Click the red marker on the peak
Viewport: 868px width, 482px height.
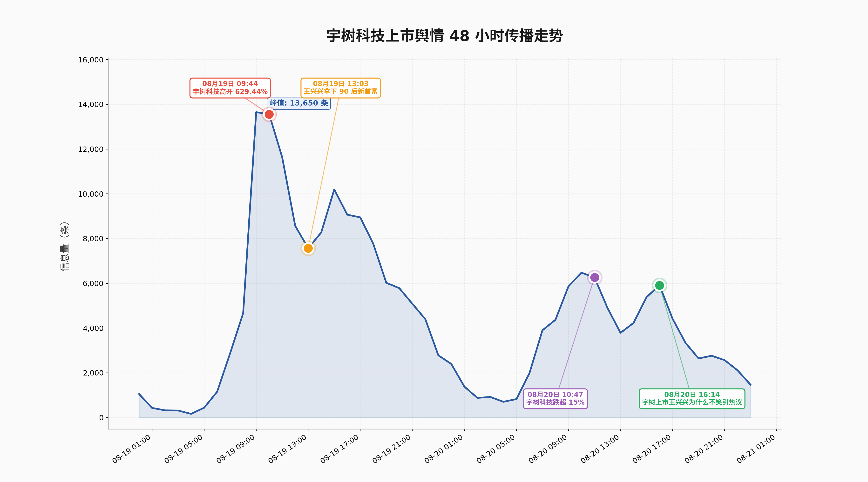269,114
